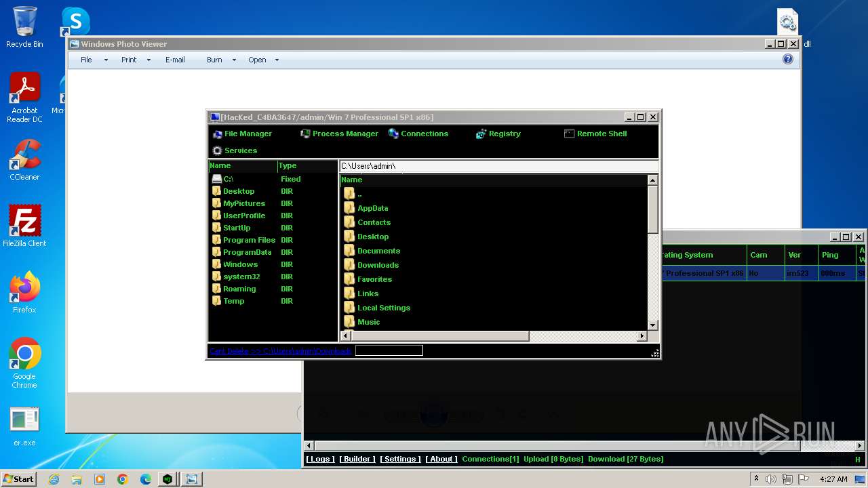Select the UserProfile folder icon
868x488 pixels.
tap(217, 216)
